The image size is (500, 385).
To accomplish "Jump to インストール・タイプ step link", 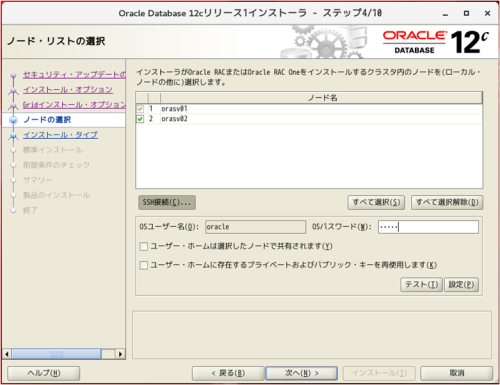I will click(x=60, y=135).
